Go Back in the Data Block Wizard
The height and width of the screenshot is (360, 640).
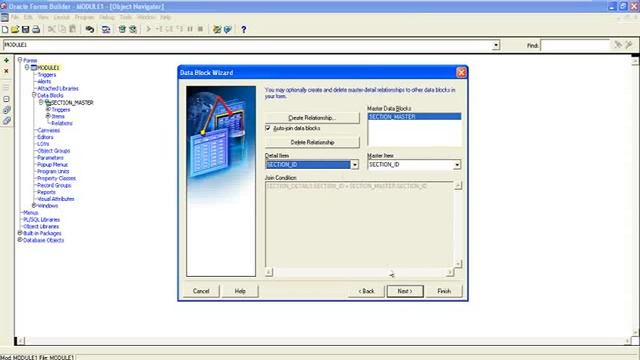click(366, 291)
